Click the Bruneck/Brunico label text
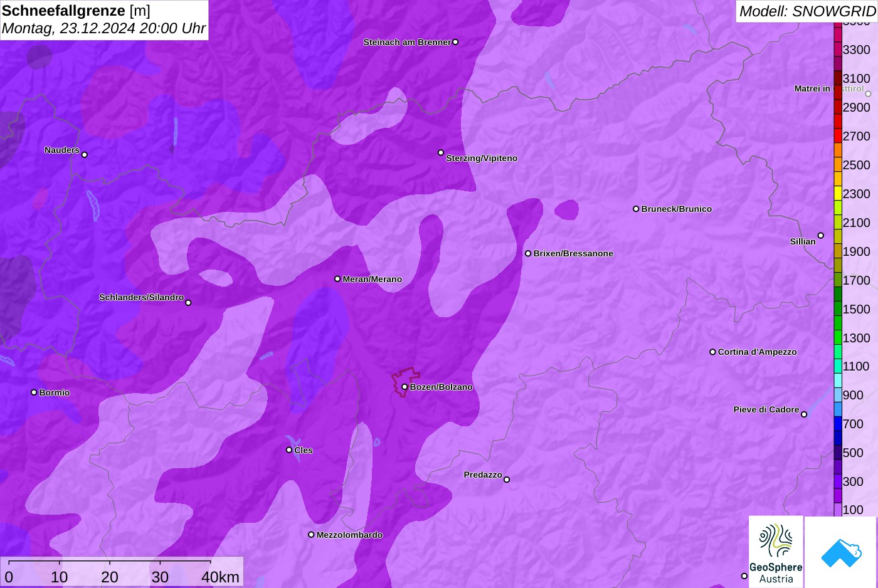Image resolution: width=878 pixels, height=588 pixels. [x=677, y=209]
